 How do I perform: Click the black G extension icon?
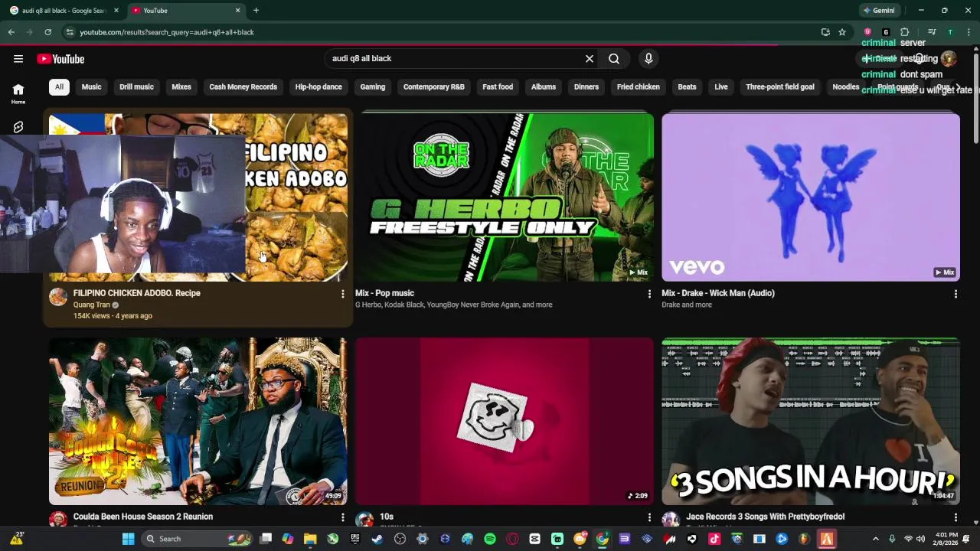click(886, 32)
